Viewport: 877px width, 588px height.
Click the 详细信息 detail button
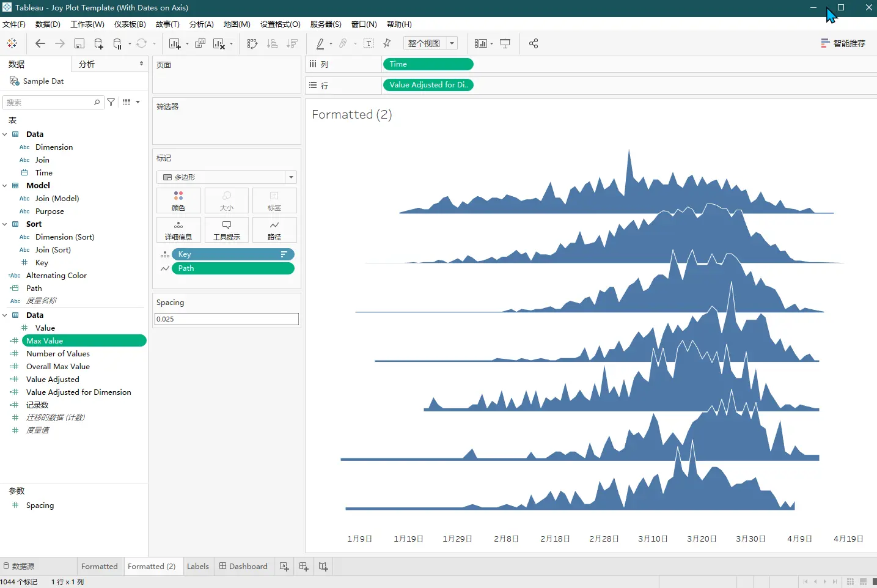click(x=178, y=230)
